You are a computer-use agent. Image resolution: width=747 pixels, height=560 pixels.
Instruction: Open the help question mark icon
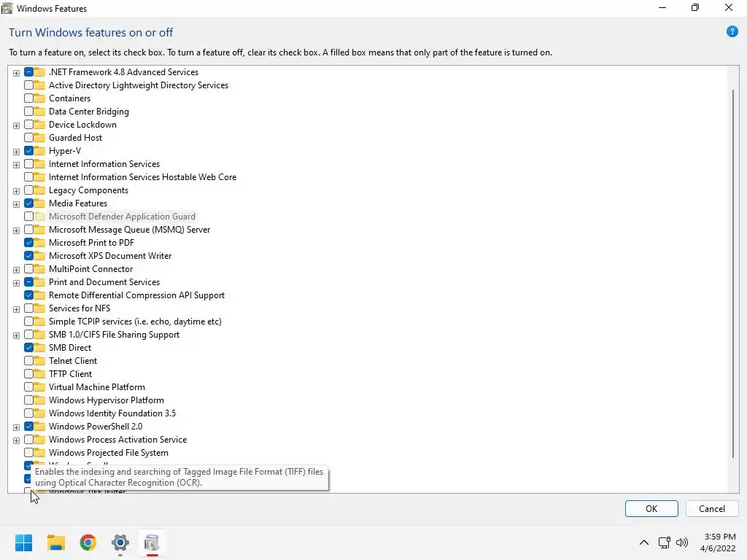(732, 32)
